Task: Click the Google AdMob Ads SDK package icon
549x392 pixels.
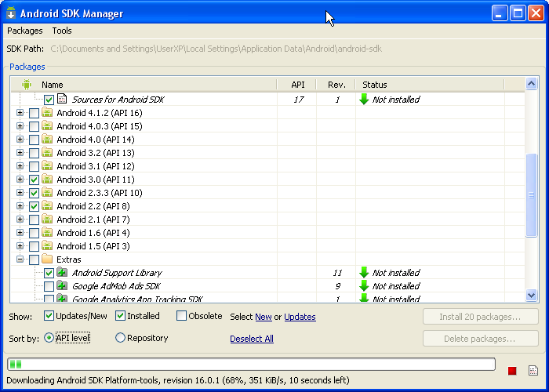Action: [x=62, y=285]
